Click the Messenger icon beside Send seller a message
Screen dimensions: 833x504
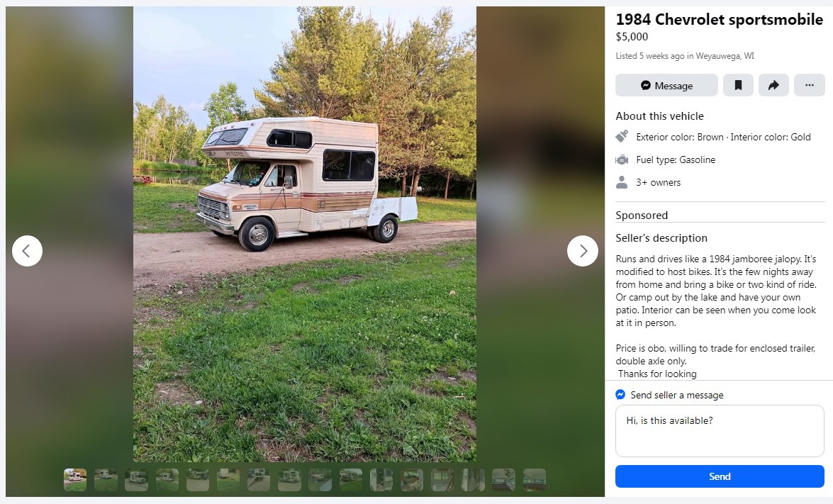click(620, 395)
